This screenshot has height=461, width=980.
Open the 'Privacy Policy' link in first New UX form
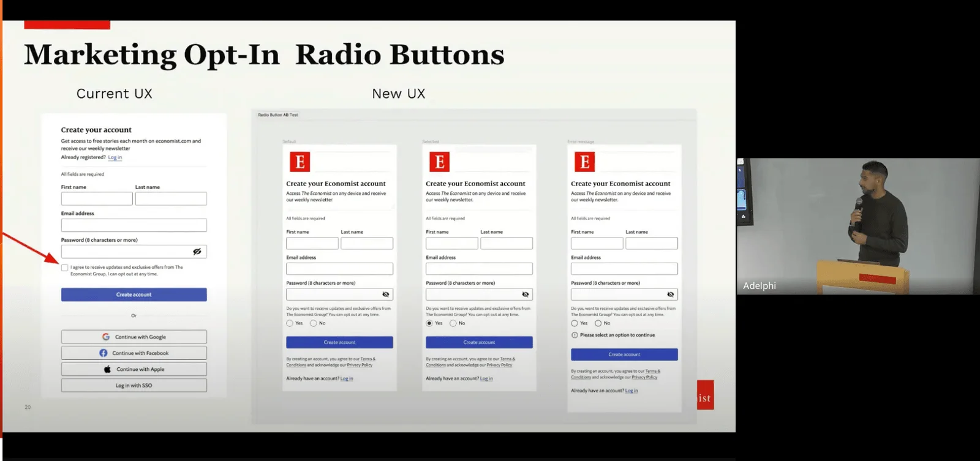pos(360,365)
